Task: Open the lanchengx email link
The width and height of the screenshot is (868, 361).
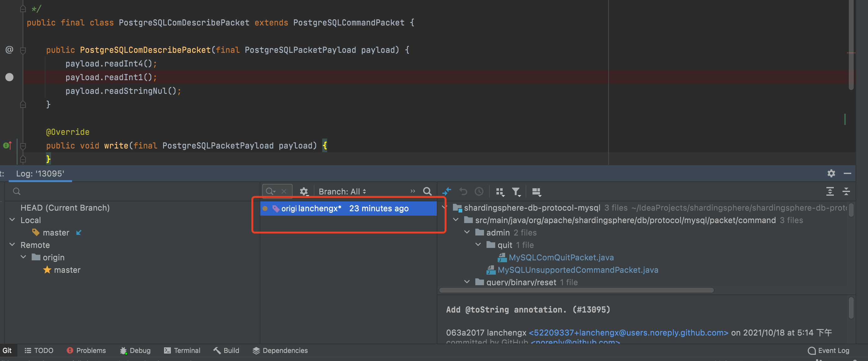Action: pos(628,332)
